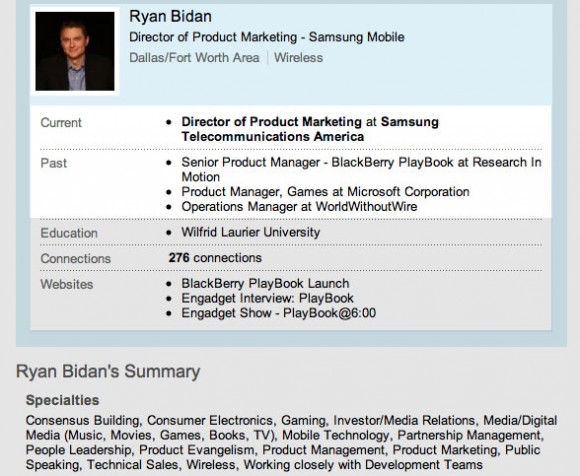
Task: Click the Wireless industry label
Action: pos(299,58)
